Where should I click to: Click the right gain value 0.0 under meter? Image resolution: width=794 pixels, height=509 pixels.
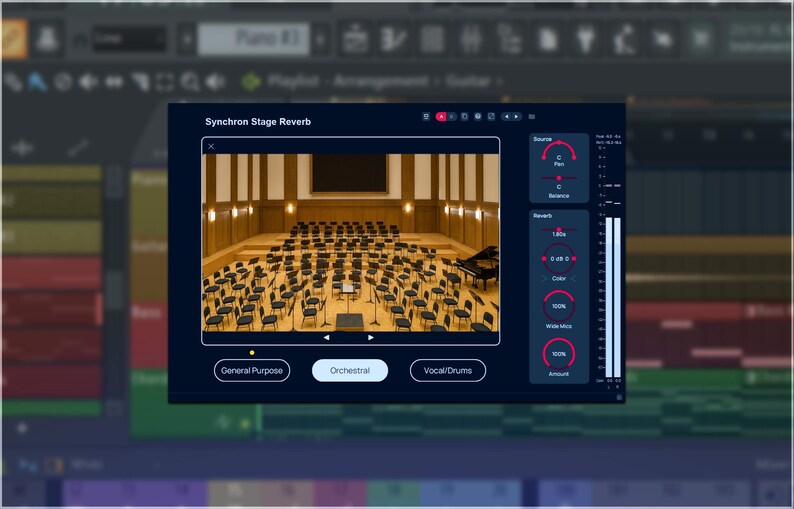click(618, 380)
